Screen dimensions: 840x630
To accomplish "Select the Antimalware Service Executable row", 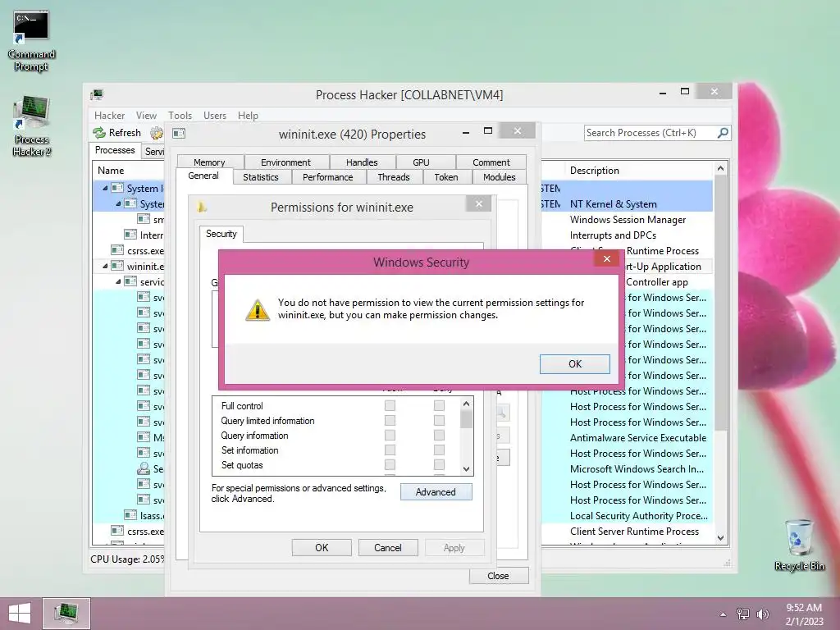I will click(638, 438).
